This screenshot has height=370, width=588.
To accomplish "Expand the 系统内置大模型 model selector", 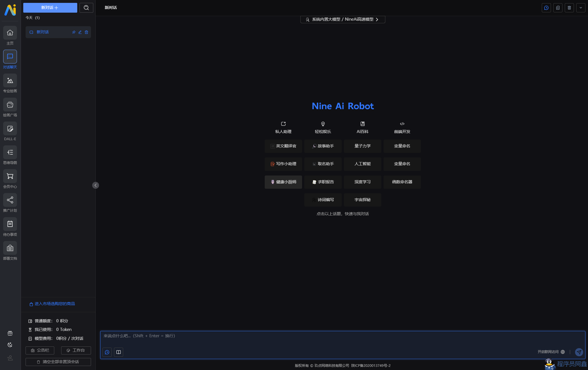I will (x=343, y=20).
